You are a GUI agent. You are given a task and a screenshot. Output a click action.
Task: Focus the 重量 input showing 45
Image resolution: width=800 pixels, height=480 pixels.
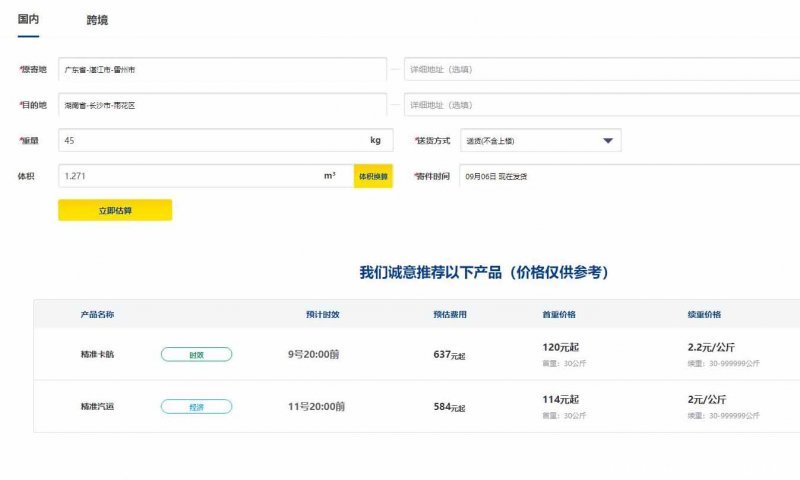205,140
